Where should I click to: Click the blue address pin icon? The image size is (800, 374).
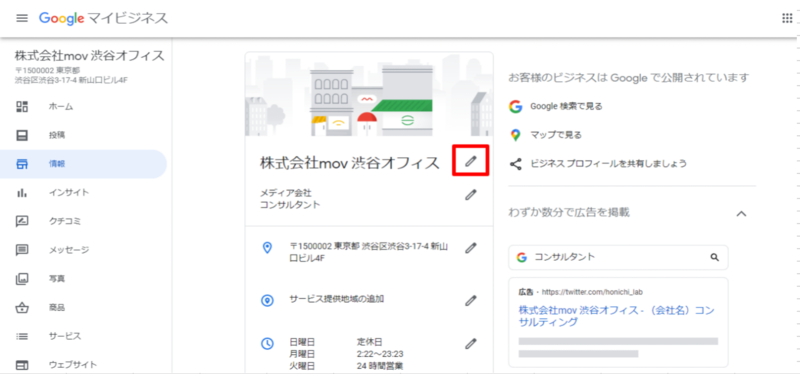267,248
